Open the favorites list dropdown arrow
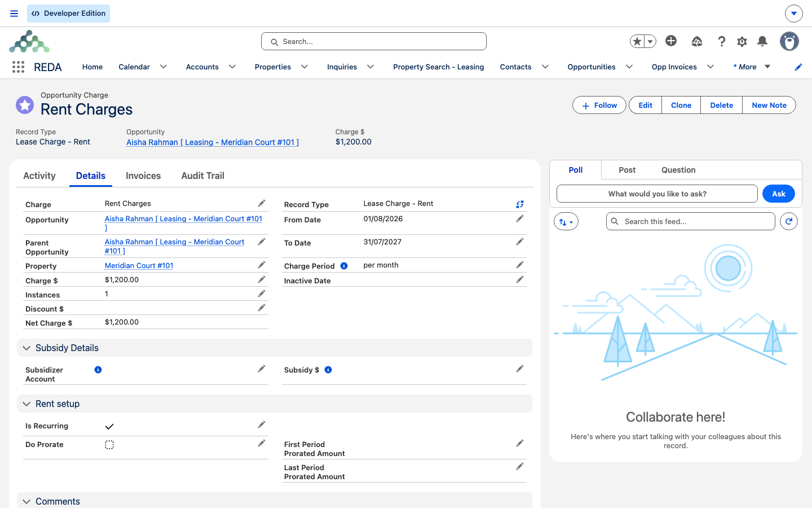Screen dimensions: 812x508 tap(650, 41)
